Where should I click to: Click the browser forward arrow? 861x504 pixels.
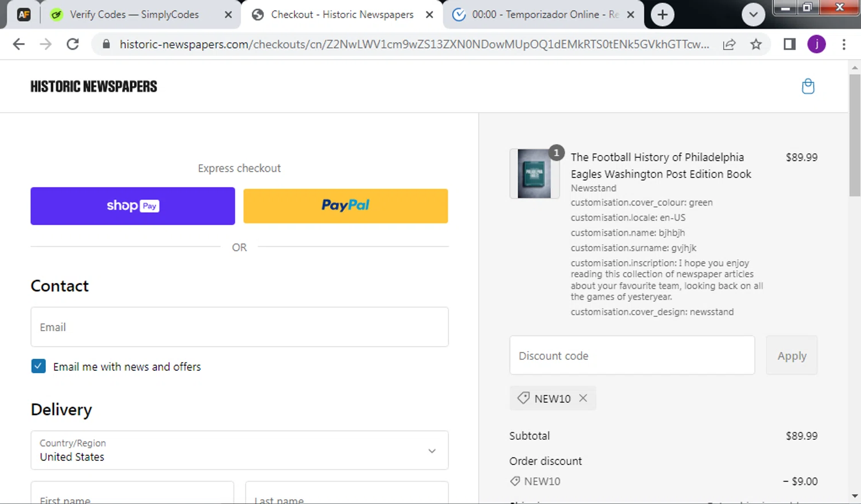(46, 44)
